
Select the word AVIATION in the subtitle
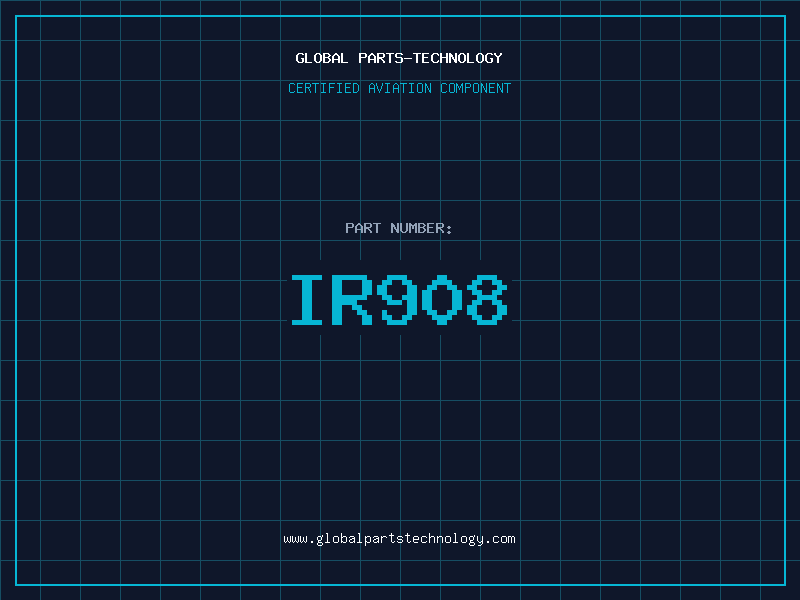click(399, 88)
